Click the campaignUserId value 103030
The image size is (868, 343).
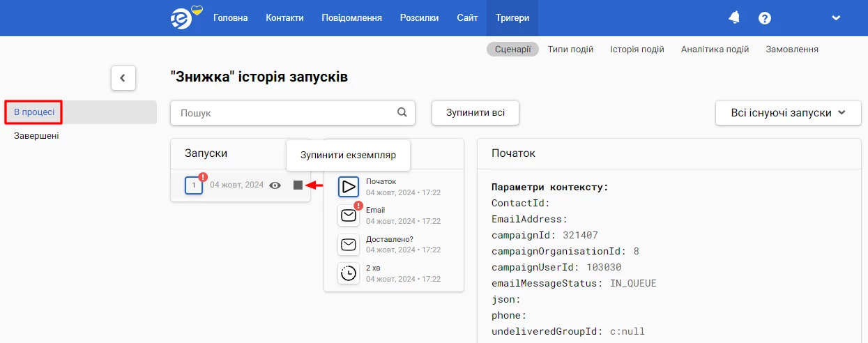click(603, 268)
